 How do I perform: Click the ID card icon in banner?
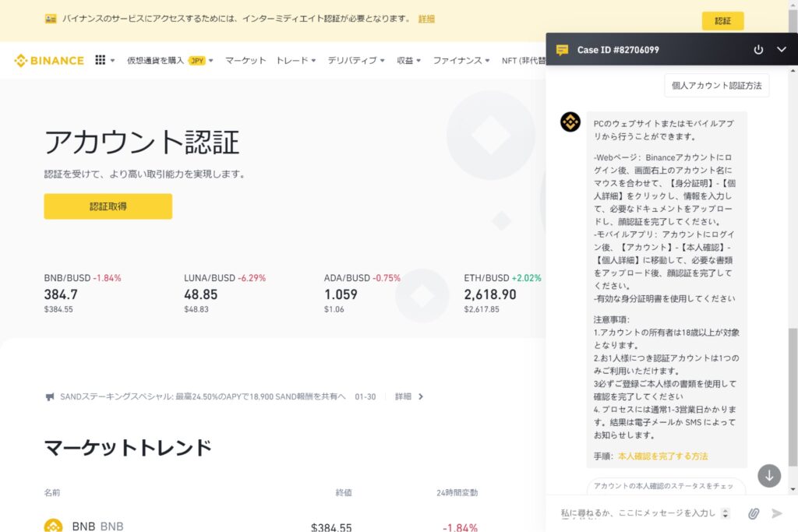51,19
